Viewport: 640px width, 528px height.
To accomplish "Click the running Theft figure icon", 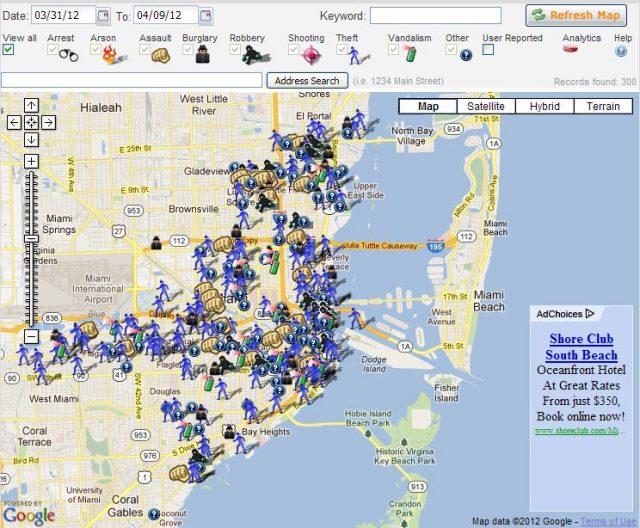I will click(356, 55).
